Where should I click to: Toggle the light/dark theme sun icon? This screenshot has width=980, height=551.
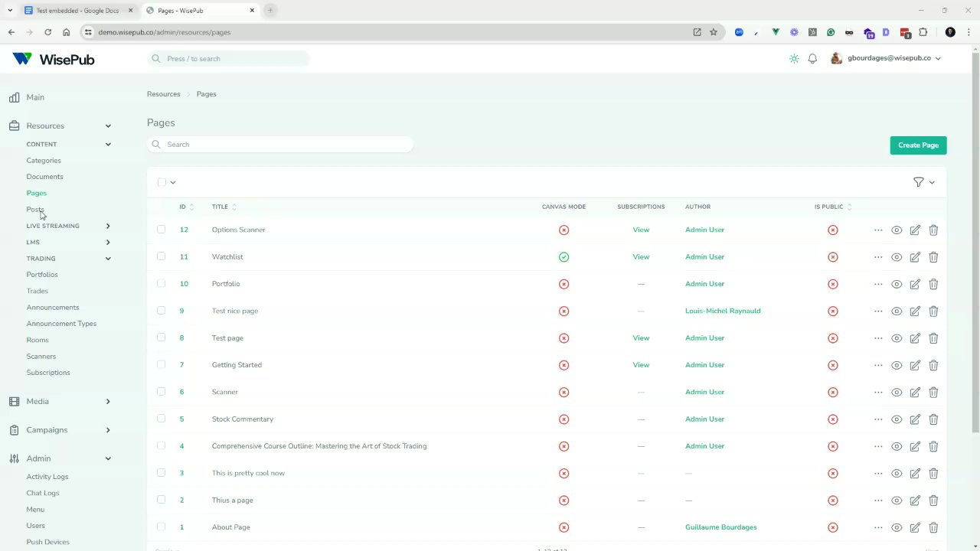(x=794, y=59)
